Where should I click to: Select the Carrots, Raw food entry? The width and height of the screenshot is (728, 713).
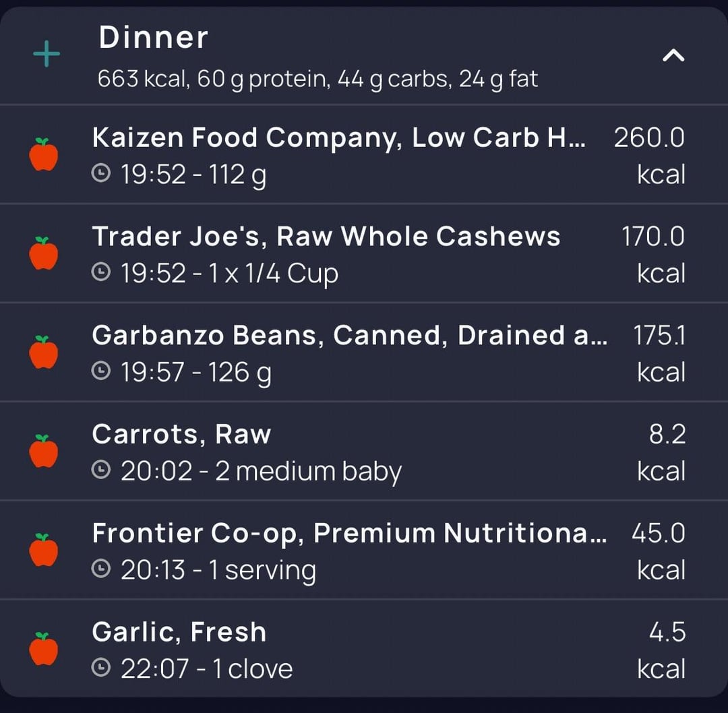click(181, 435)
